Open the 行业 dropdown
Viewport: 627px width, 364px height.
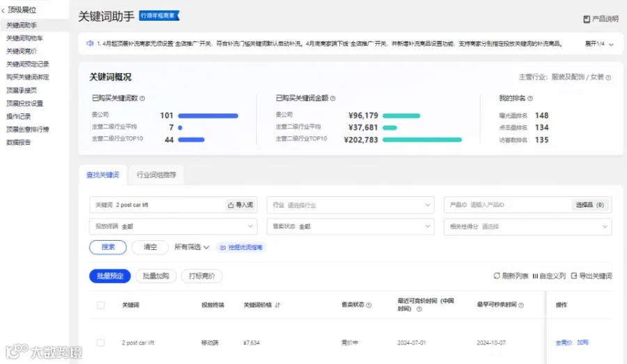(x=350, y=205)
